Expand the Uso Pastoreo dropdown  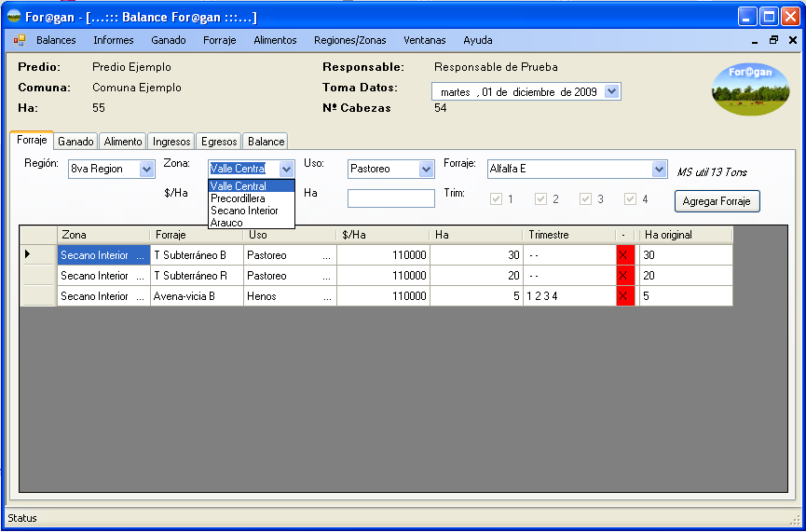tap(426, 169)
